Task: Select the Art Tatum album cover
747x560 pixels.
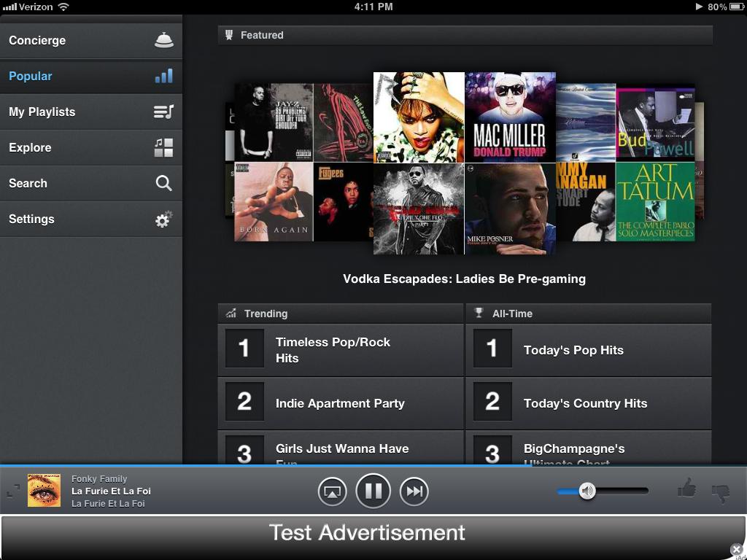Action: pos(655,202)
